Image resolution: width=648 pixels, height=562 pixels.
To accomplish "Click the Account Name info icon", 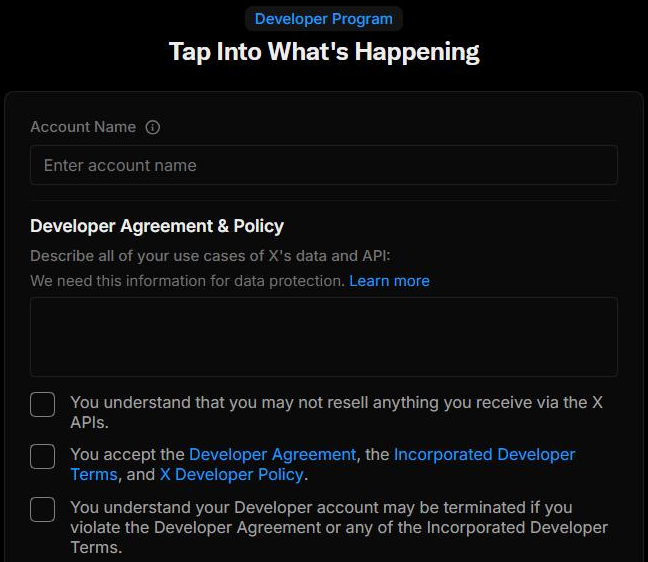I will coord(152,127).
